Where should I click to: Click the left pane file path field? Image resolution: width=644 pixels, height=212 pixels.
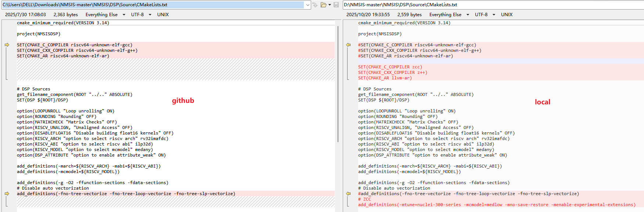153,5
